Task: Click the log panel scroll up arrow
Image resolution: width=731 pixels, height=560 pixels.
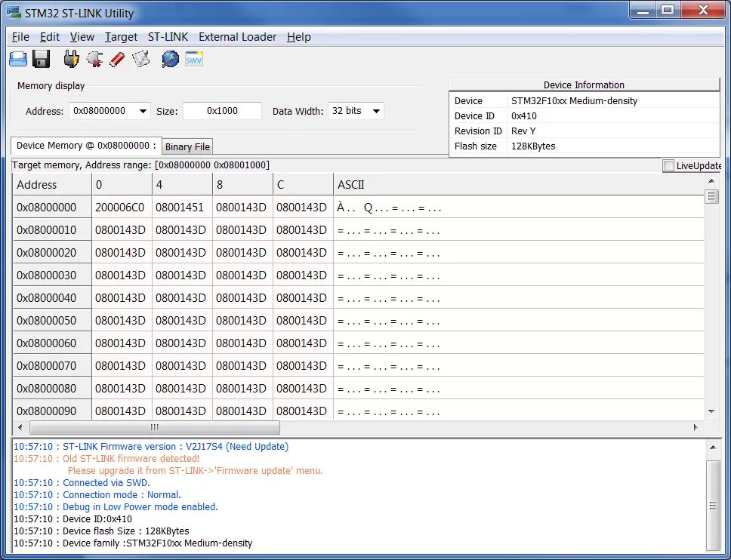Action: pyautogui.click(x=713, y=448)
